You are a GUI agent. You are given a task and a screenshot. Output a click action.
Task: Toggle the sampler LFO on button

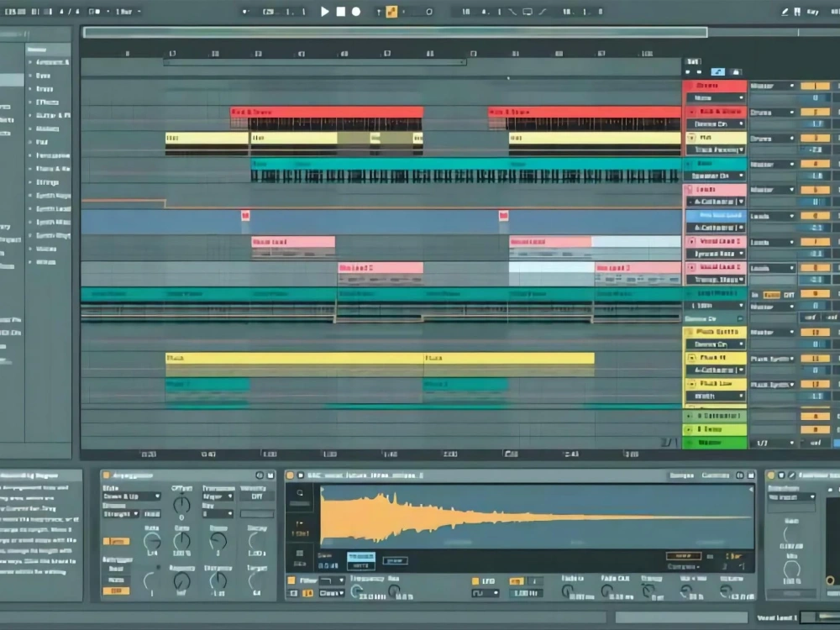475,580
